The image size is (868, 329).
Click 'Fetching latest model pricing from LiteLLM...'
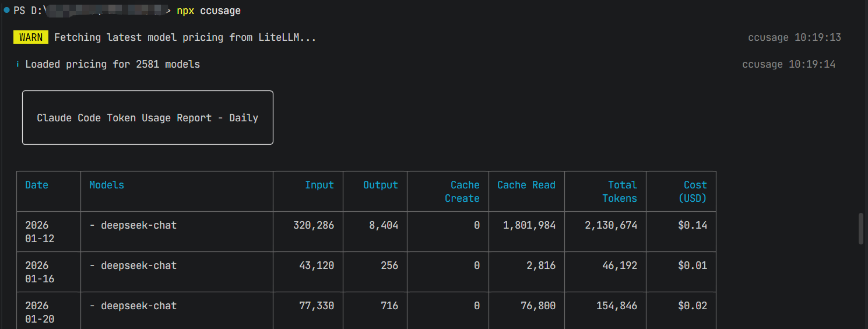[185, 37]
